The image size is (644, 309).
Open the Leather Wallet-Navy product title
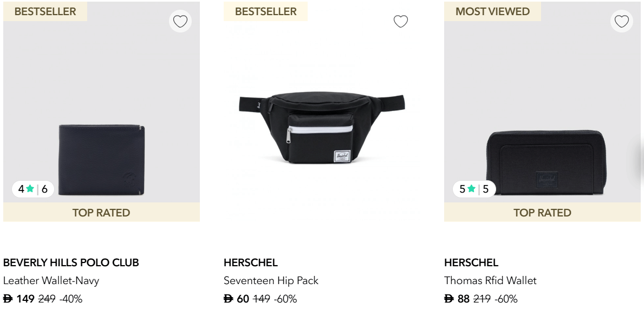point(51,280)
